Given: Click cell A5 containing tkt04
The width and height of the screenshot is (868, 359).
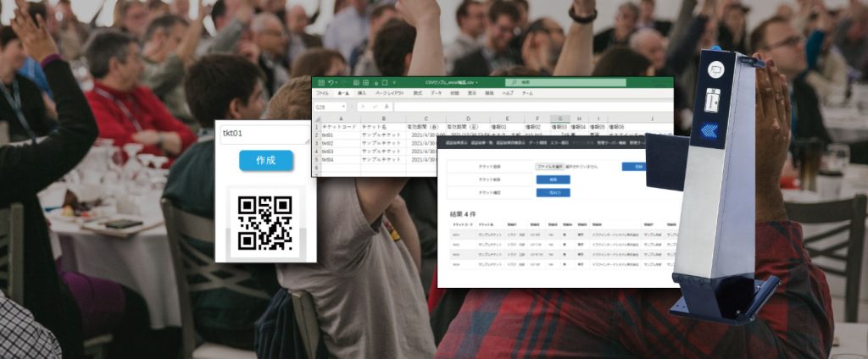Looking at the screenshot, I should pos(341,159).
